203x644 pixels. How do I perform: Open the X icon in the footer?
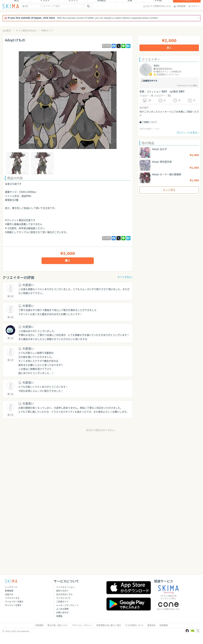pyautogui.click(x=198, y=631)
